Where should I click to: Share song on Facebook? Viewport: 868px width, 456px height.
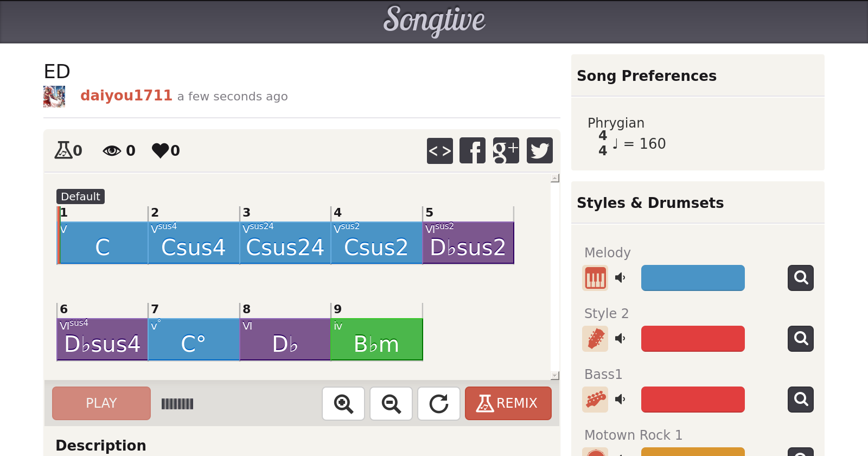(473, 150)
